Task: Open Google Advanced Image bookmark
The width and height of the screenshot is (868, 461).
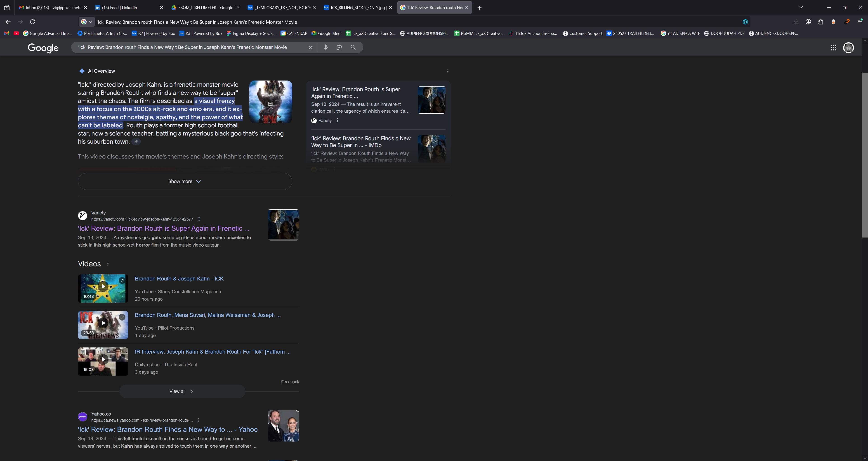Action: pos(48,33)
